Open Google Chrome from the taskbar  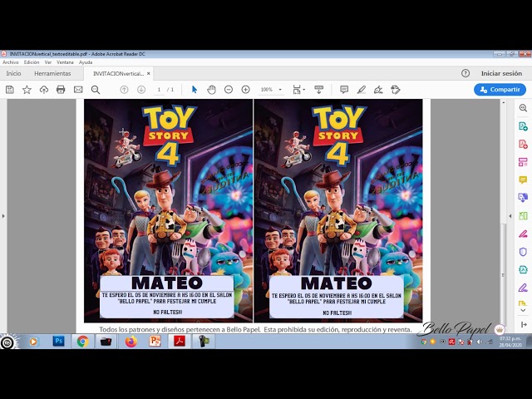pyautogui.click(x=82, y=342)
